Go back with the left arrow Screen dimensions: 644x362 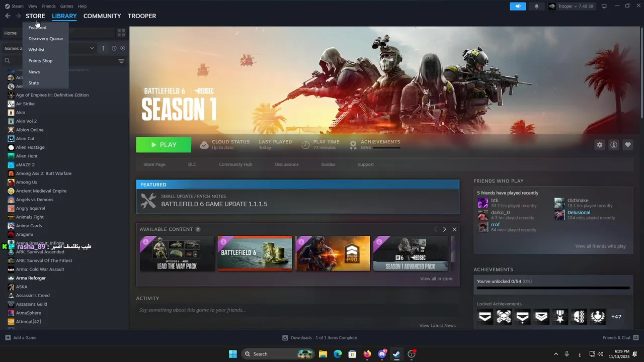[8, 16]
